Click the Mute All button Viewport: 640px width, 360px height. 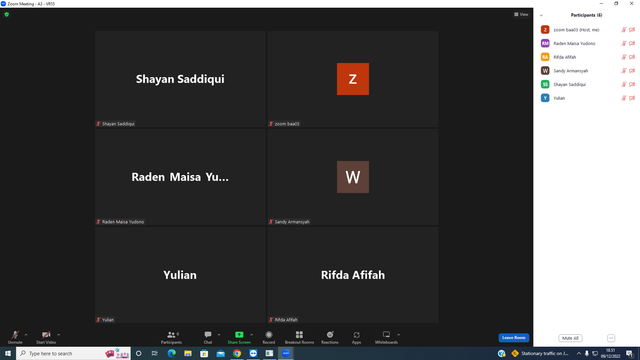570,338
